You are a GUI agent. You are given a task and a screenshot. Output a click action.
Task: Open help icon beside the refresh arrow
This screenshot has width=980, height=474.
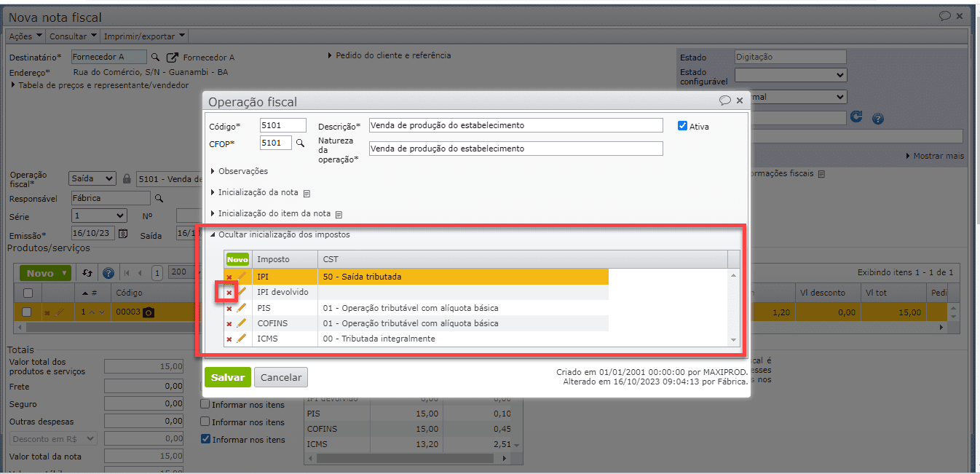click(x=878, y=119)
